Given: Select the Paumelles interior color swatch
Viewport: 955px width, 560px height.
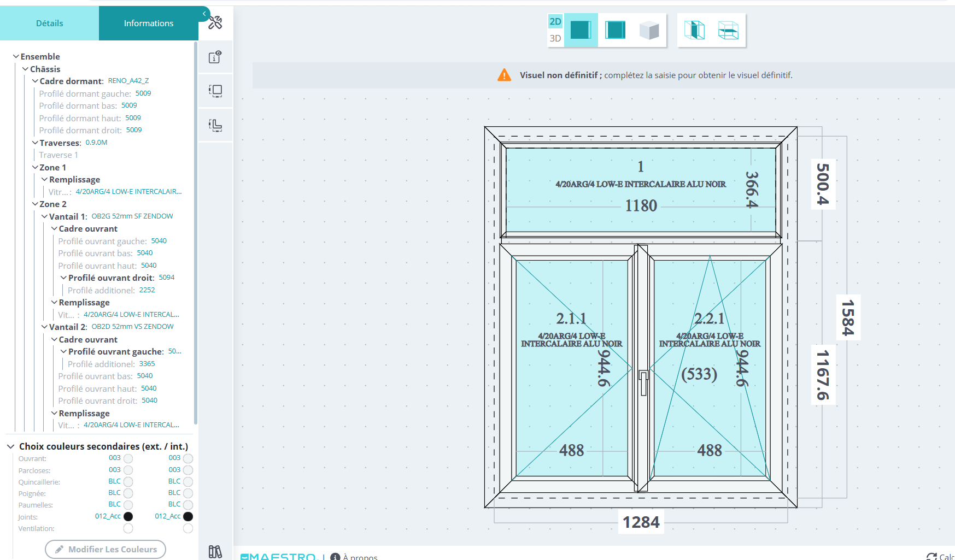Looking at the screenshot, I should tap(188, 505).
